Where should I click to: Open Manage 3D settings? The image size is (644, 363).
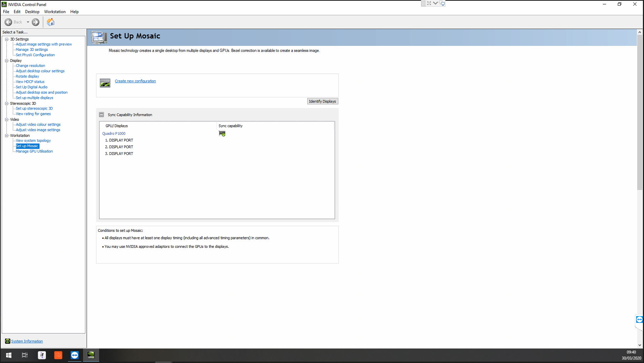coord(32,50)
